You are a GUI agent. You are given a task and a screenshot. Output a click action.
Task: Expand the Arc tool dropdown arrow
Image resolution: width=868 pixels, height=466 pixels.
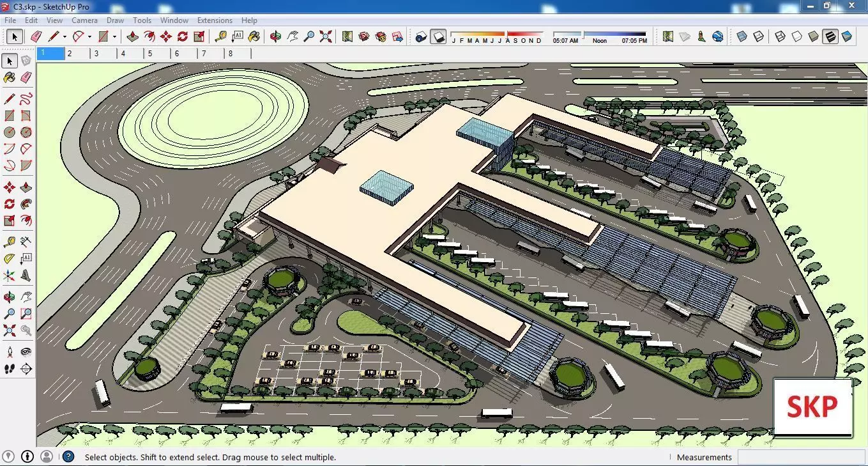[89, 36]
